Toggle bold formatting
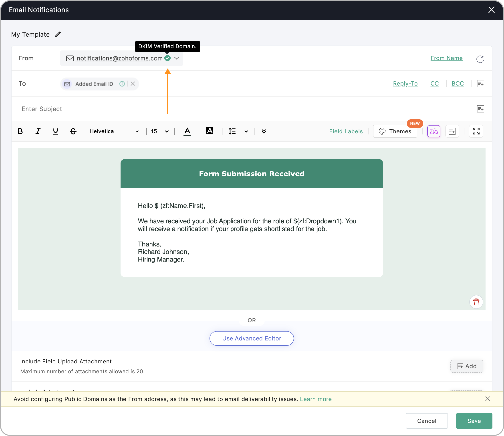Image resolution: width=504 pixels, height=436 pixels. pos(20,131)
